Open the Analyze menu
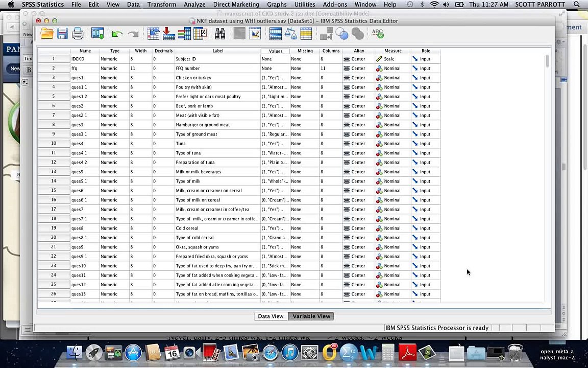The width and height of the screenshot is (588, 368). click(194, 5)
